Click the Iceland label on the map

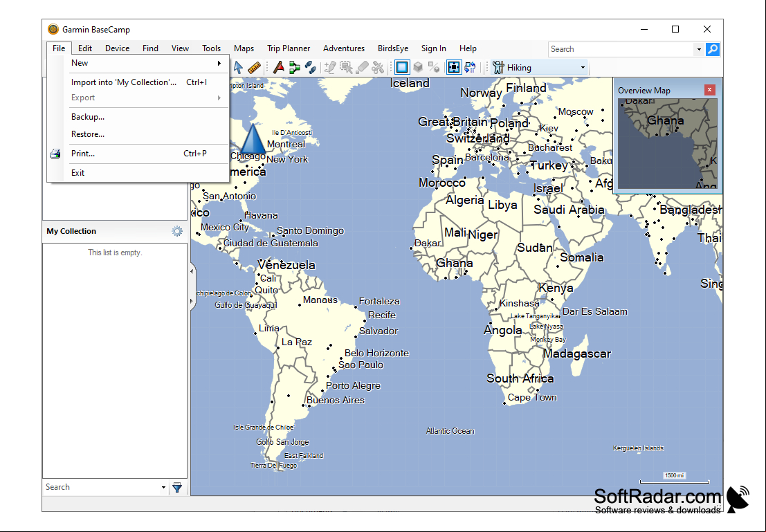coord(410,83)
